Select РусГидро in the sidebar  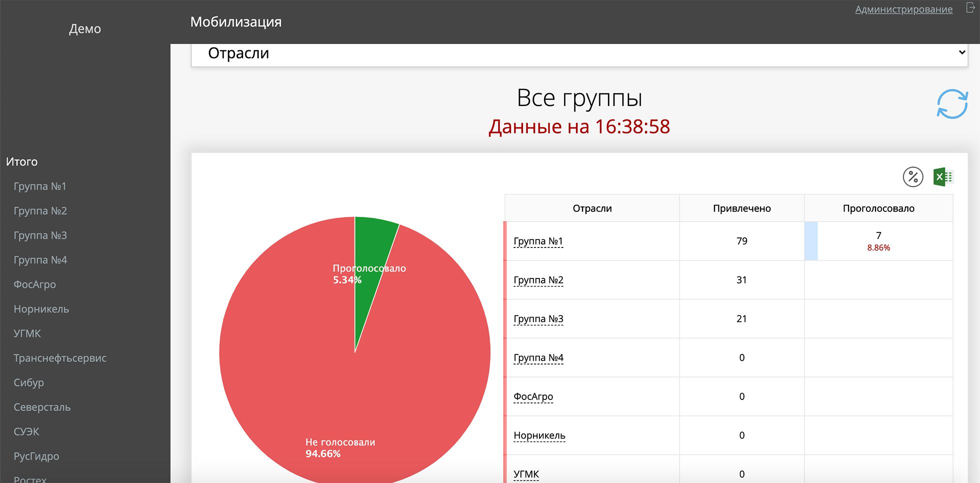coord(36,455)
